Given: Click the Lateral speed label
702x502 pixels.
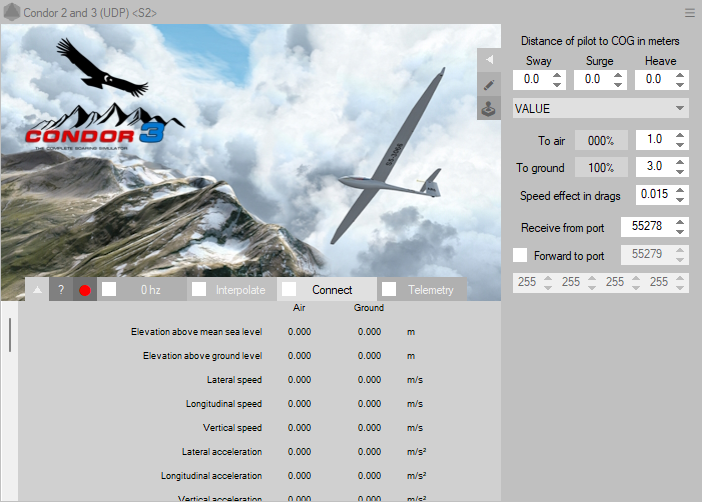Looking at the screenshot, I should pos(234,380).
